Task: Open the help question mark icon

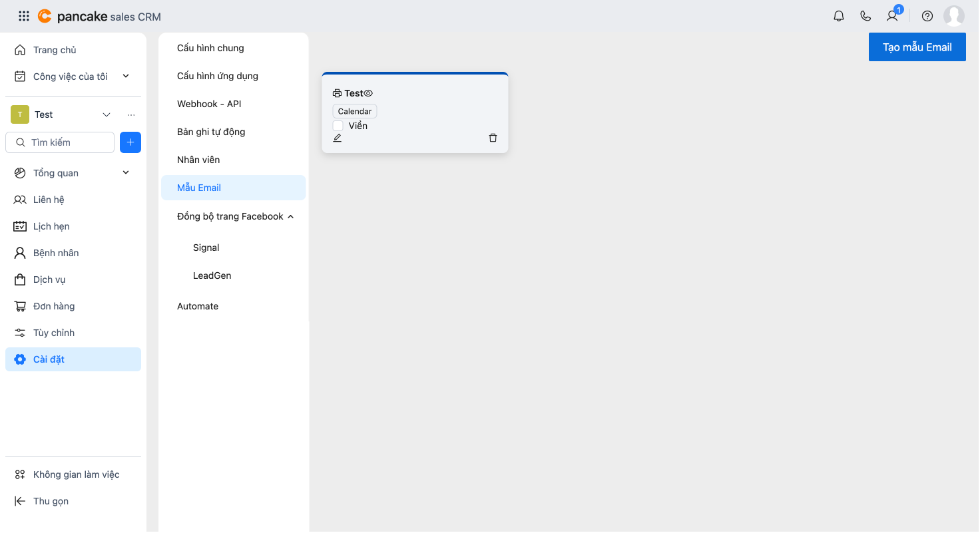Action: (x=927, y=17)
